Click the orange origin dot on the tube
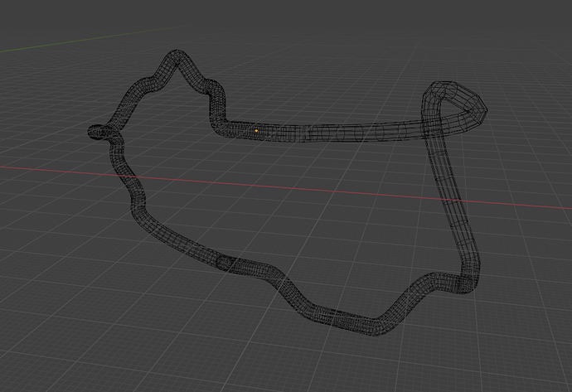The height and width of the screenshot is (392, 572). coord(256,131)
